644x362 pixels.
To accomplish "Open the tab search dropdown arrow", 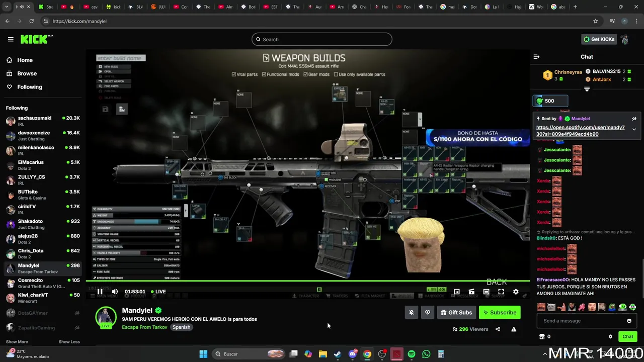I will tap(6, 7).
